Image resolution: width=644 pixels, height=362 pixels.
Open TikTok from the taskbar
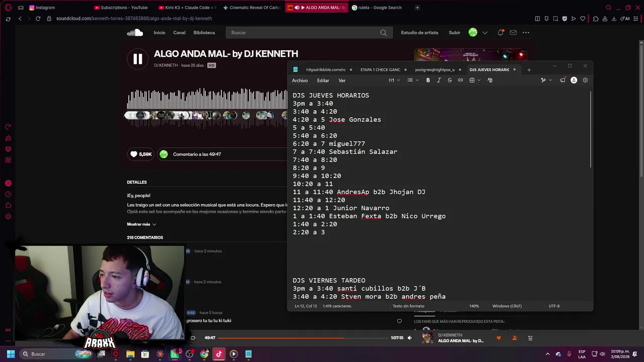pos(219,354)
